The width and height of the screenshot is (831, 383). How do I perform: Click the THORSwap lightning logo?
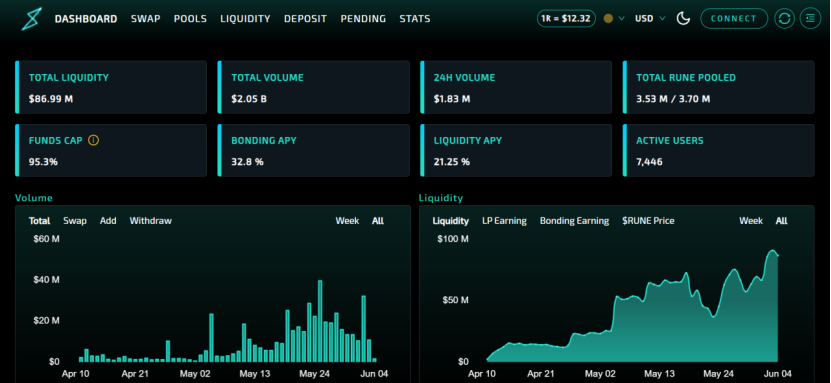coord(31,19)
